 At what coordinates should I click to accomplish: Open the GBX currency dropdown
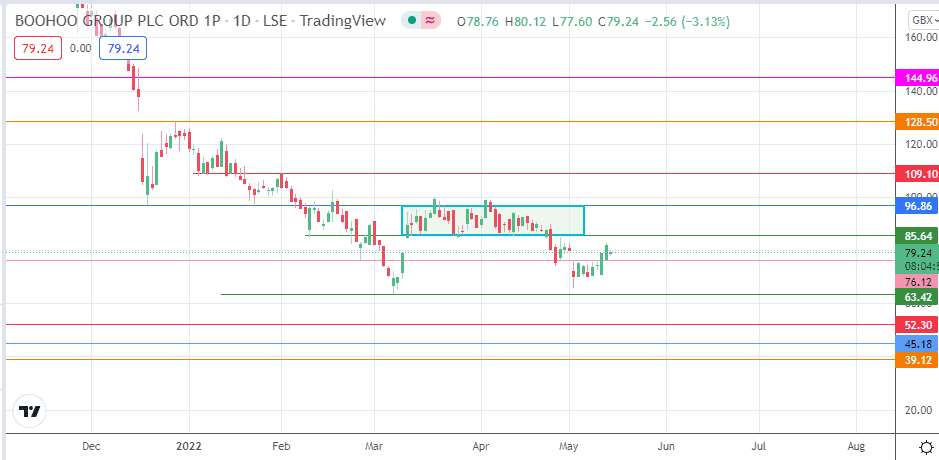click(x=925, y=21)
